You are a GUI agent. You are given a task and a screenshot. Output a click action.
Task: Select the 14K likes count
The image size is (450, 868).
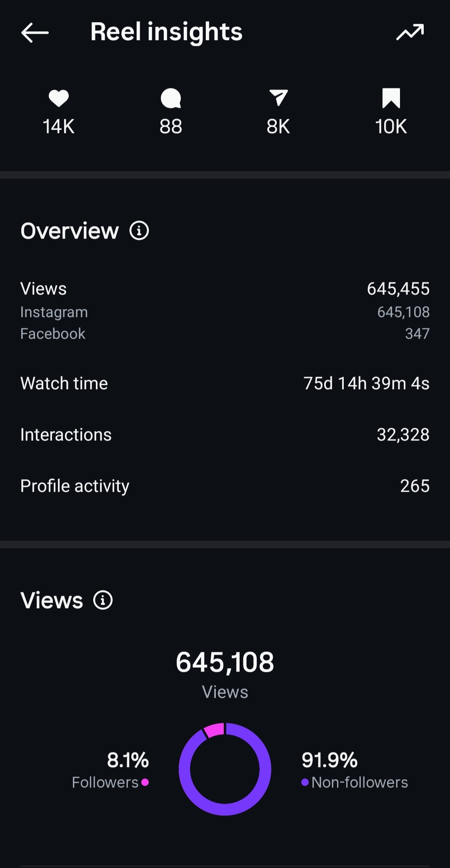point(59,126)
